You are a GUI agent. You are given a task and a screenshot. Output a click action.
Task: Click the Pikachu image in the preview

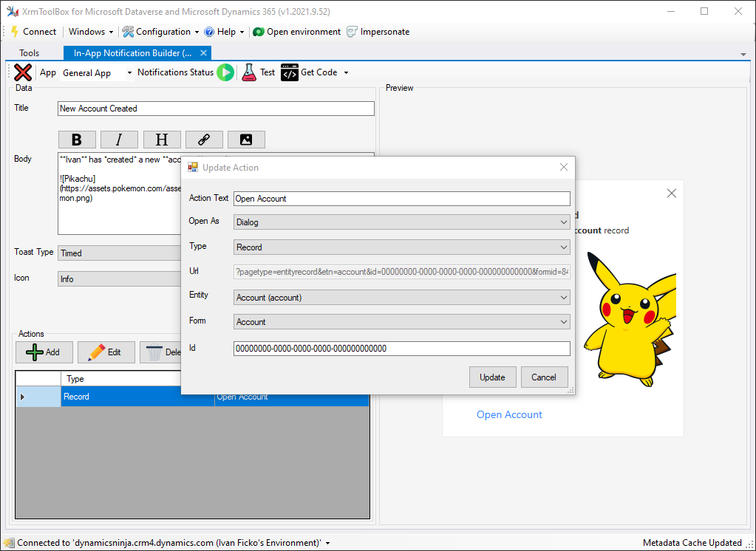(x=629, y=318)
